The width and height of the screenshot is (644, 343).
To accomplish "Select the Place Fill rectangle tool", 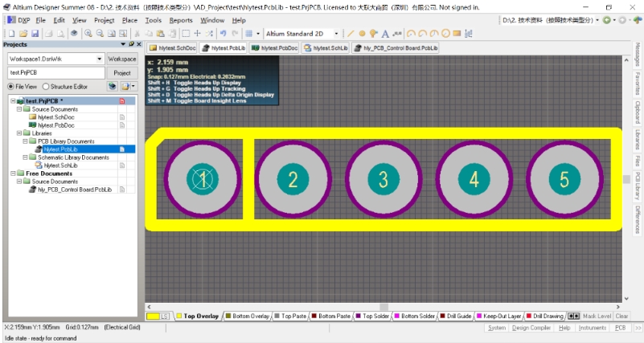I will (x=457, y=34).
